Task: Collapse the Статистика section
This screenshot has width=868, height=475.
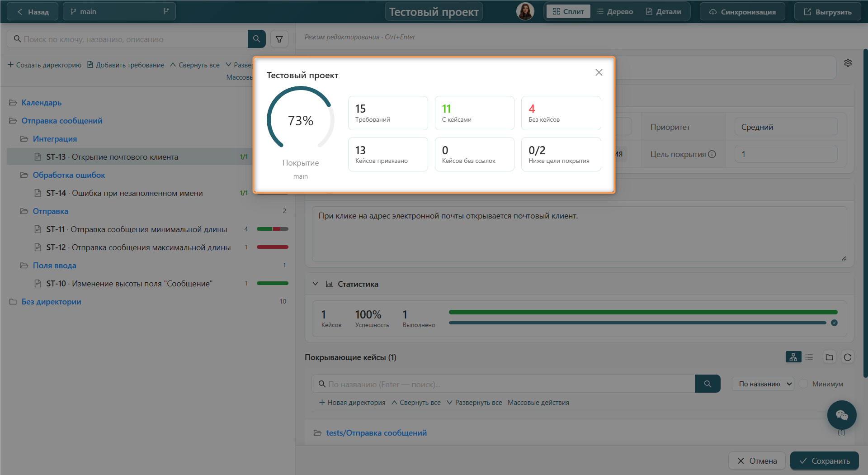Action: coord(316,284)
